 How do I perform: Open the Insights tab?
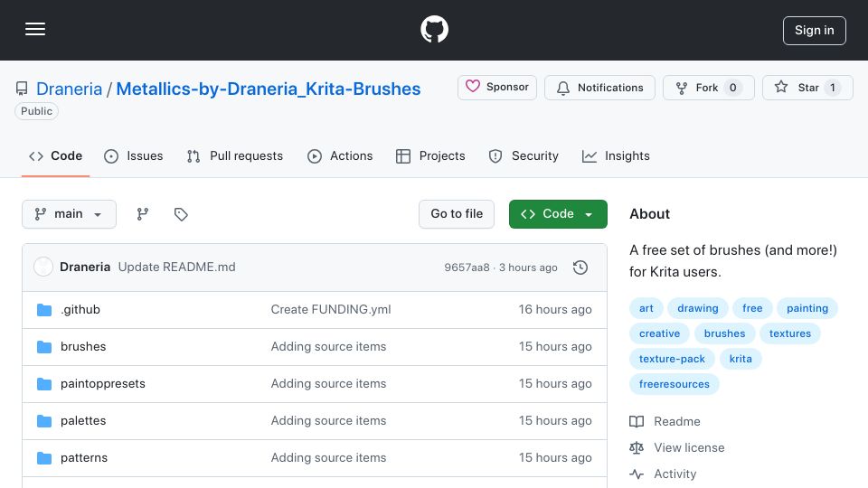tap(616, 156)
